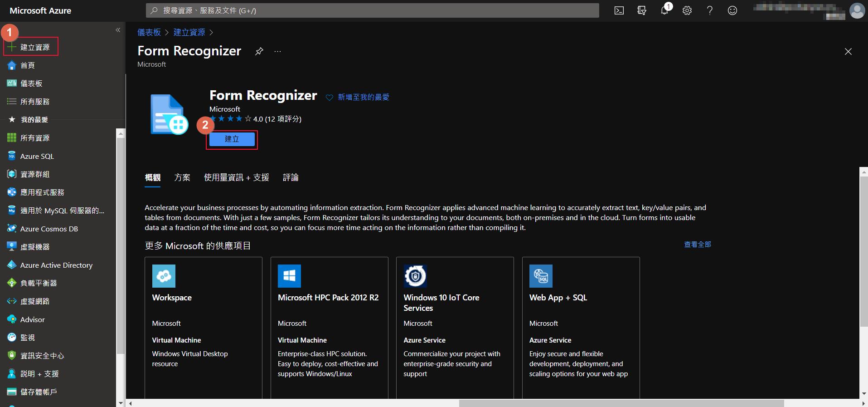Open portal settings gear

tap(687, 10)
